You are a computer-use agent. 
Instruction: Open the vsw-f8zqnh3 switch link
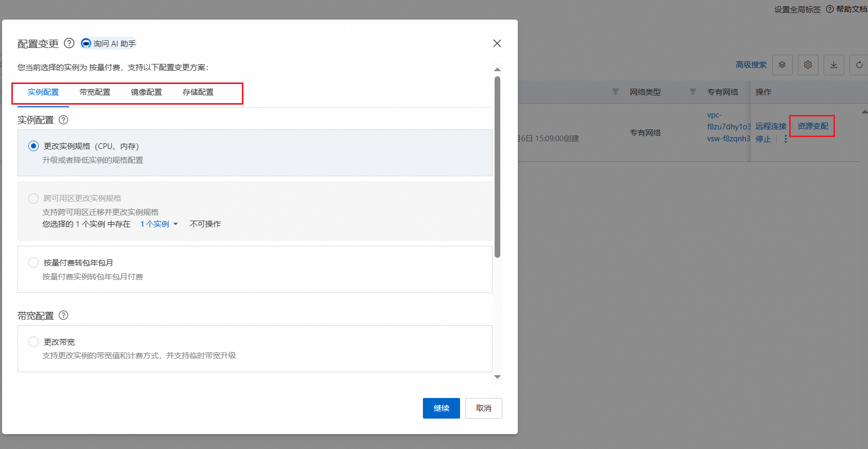pos(729,139)
